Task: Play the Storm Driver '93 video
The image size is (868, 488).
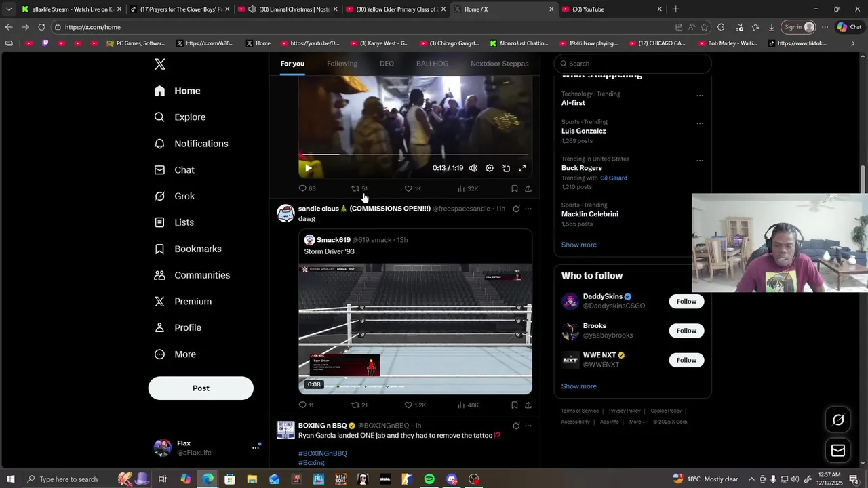Action: coord(415,329)
